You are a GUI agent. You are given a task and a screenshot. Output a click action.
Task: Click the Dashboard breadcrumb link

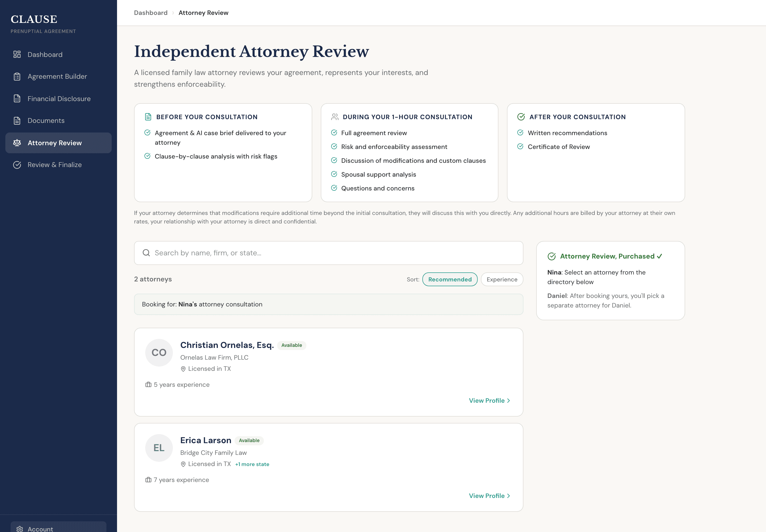click(151, 13)
